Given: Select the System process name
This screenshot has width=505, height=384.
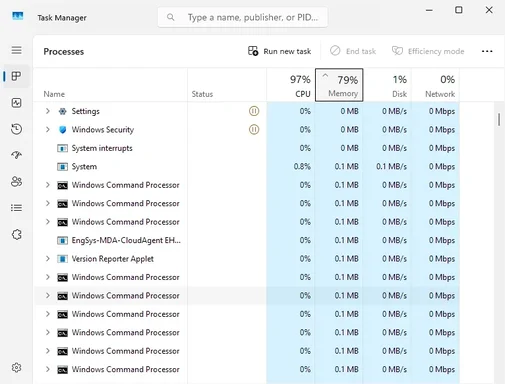Looking at the screenshot, I should (x=84, y=166).
